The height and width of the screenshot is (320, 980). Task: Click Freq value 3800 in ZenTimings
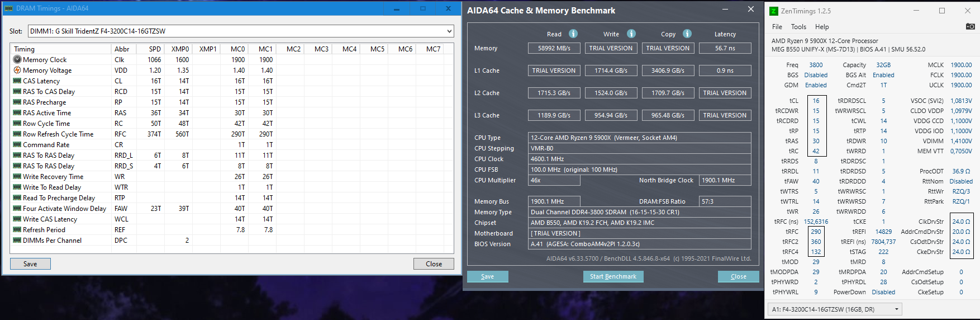pyautogui.click(x=816, y=65)
